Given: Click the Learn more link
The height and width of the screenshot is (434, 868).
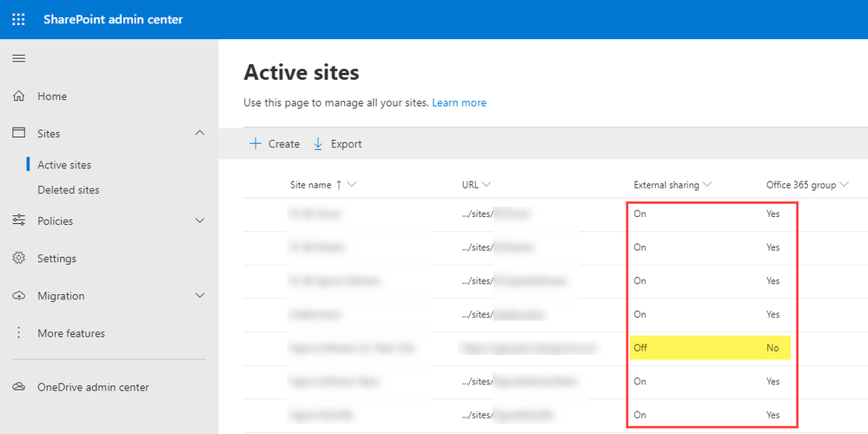Looking at the screenshot, I should [x=459, y=102].
